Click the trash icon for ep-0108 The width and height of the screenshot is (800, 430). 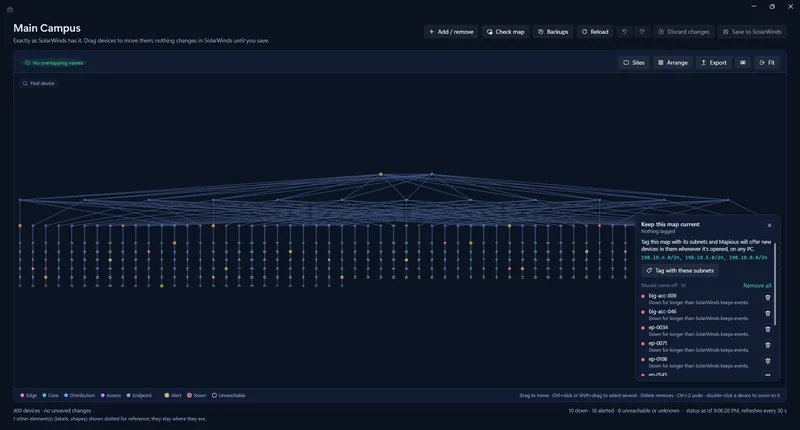point(768,361)
